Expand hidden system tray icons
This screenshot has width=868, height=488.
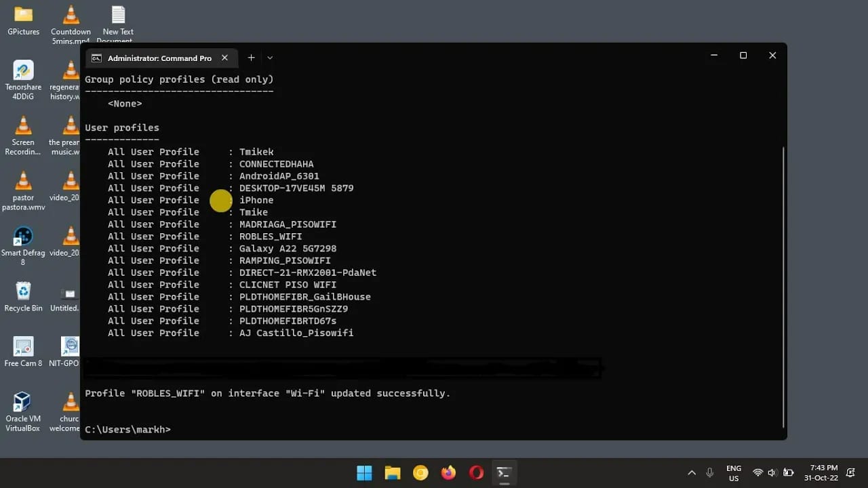click(691, 472)
